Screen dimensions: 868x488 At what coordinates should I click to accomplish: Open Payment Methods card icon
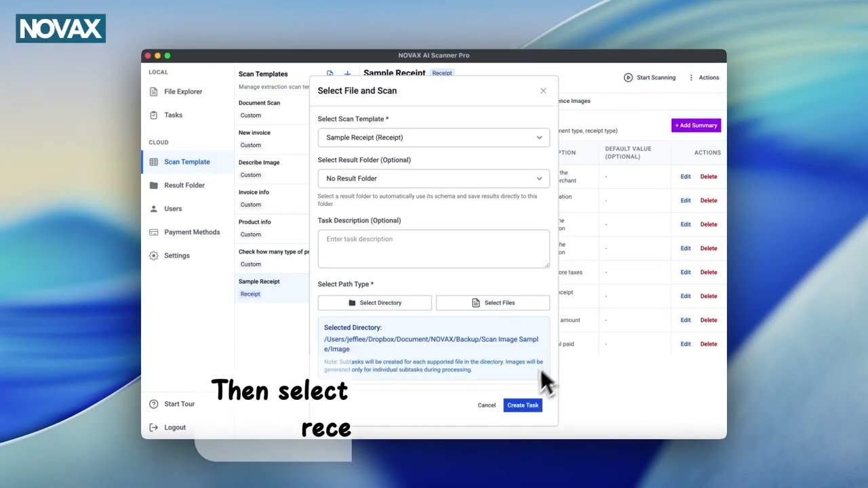coord(153,232)
